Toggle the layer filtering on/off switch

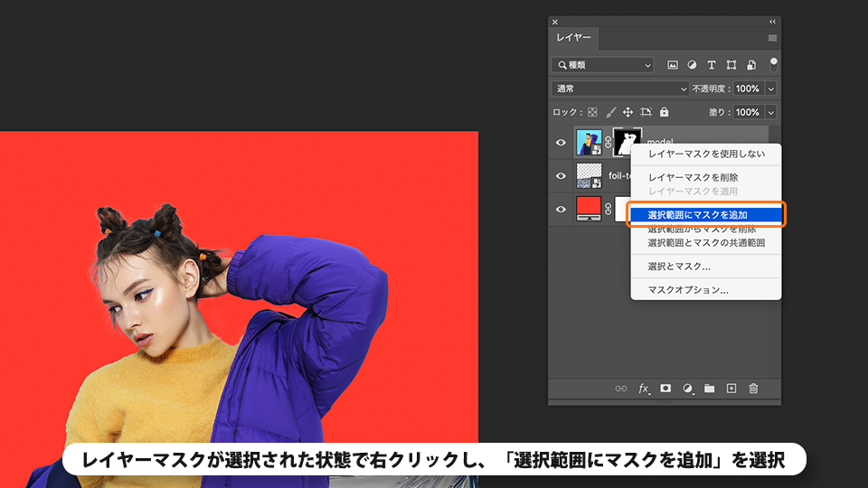pyautogui.click(x=773, y=65)
